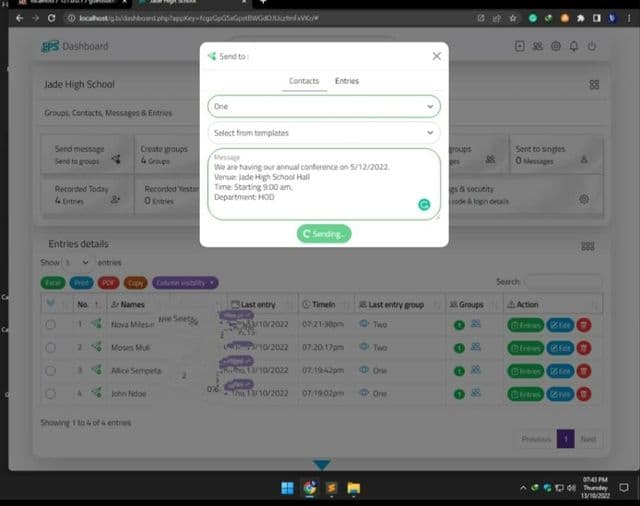
Task: Click the add-new icon in dashboard header
Action: pos(520,46)
